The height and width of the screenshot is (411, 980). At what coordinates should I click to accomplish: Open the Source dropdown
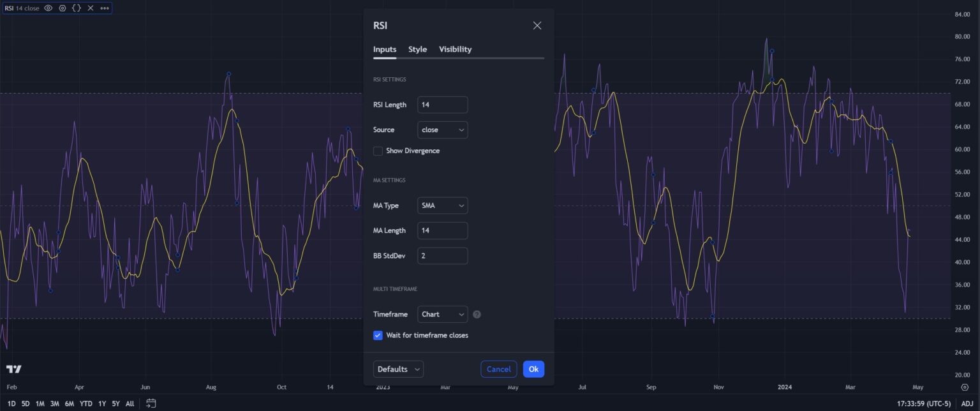tap(443, 130)
